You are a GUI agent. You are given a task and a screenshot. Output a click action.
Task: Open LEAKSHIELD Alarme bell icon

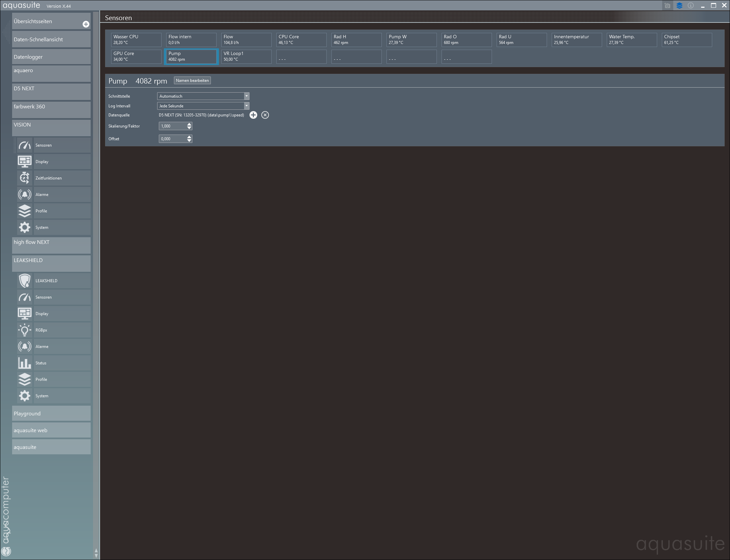coord(25,347)
